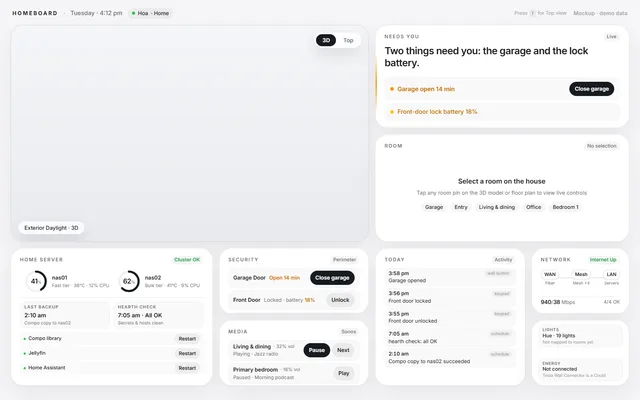Click the Exterior Daylight · 3D label
Image resolution: width=640 pixels, height=400 pixels.
click(x=51, y=228)
